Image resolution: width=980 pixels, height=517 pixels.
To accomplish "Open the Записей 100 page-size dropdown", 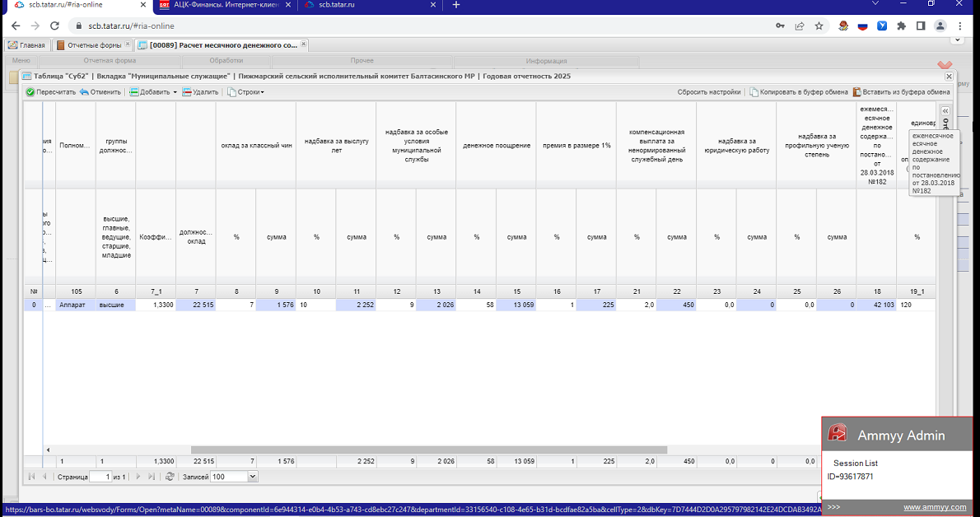I will [x=253, y=477].
